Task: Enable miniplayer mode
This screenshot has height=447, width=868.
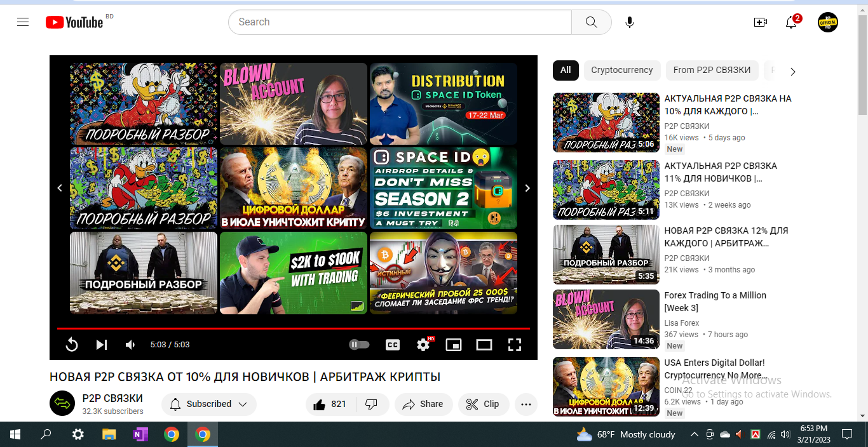Action: point(454,345)
